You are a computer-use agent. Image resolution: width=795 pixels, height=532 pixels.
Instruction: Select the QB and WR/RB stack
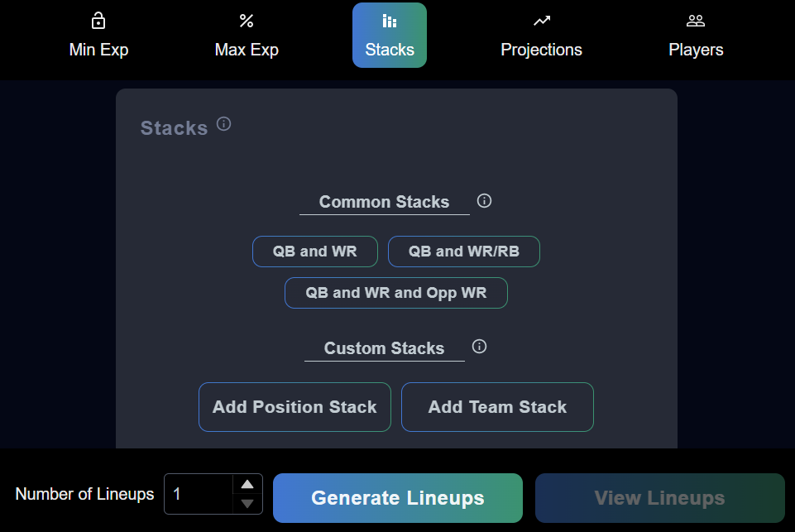click(463, 251)
